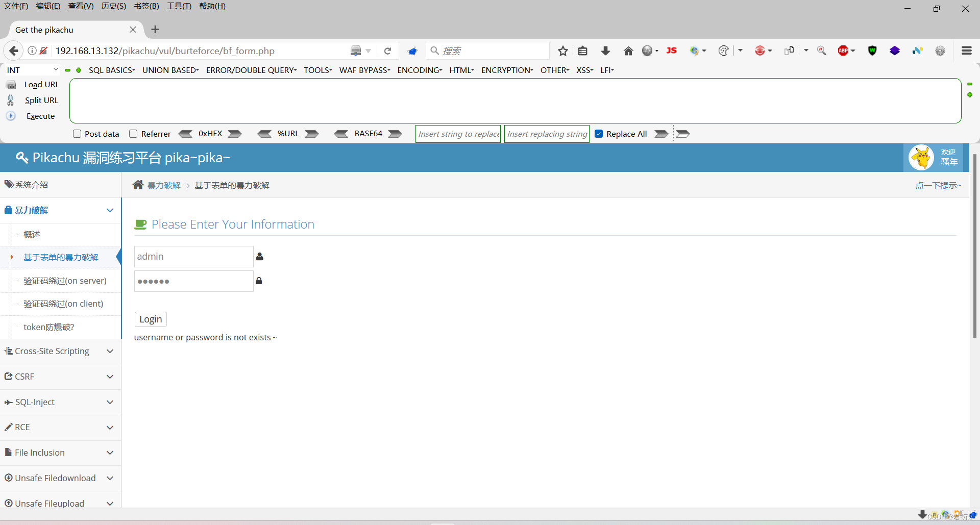Enable the Referrer checkbox
980x525 pixels.
[x=133, y=134]
